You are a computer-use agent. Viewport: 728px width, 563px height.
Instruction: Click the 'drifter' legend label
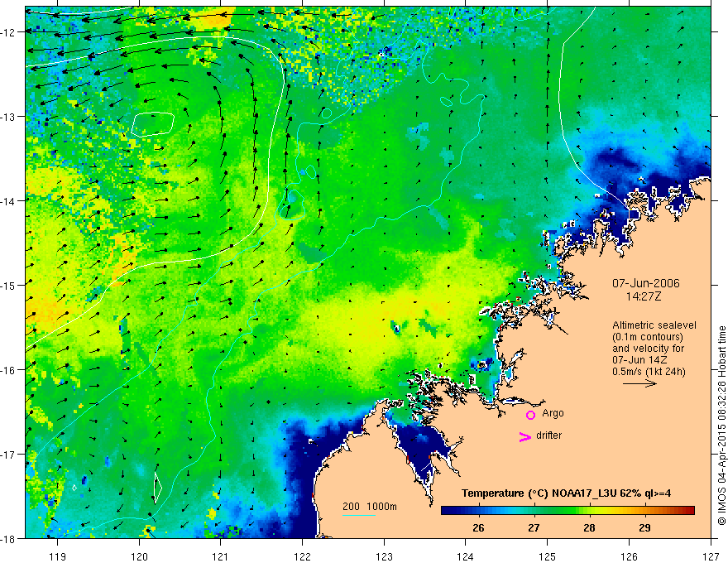[x=548, y=435]
